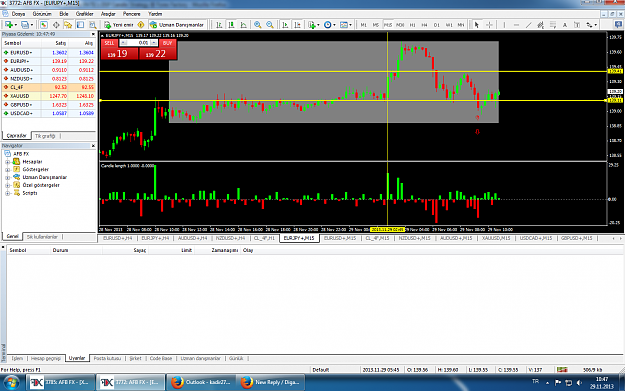This screenshot has height=391, width=625.
Task: Decrease lot size with left stepper arrow
Action: click(x=123, y=43)
